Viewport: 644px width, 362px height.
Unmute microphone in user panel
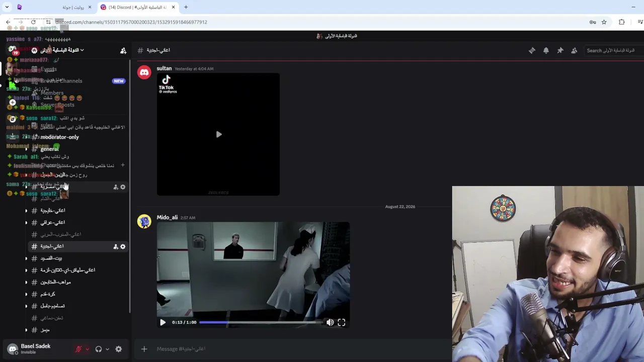[78, 349]
